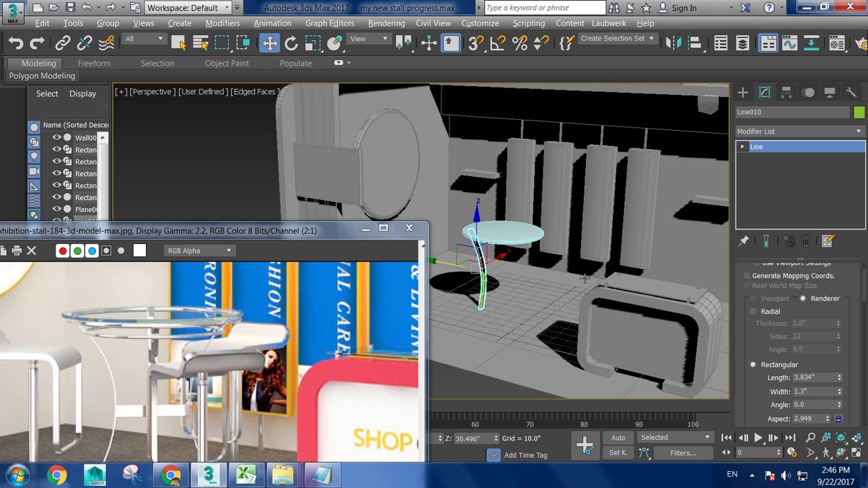868x488 pixels.
Task: Open the Mirror tool
Action: tap(673, 43)
